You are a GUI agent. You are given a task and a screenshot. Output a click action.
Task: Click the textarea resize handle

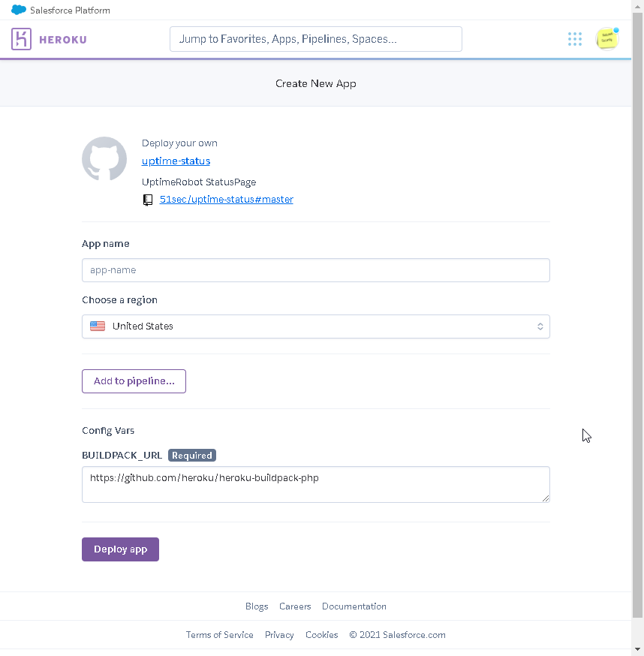546,498
